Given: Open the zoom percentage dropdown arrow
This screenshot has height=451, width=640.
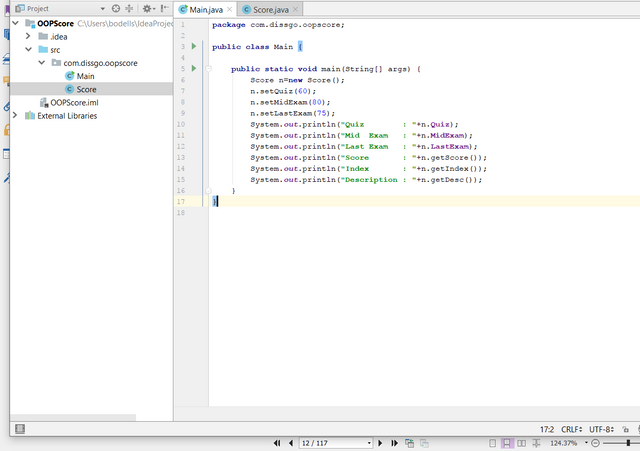Looking at the screenshot, I should [586, 443].
